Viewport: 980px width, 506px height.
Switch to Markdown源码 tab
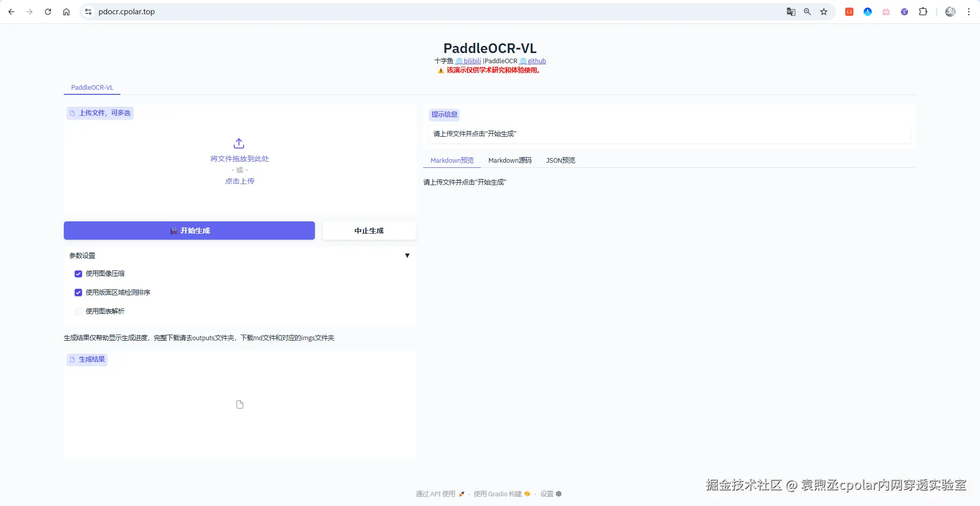click(510, 161)
